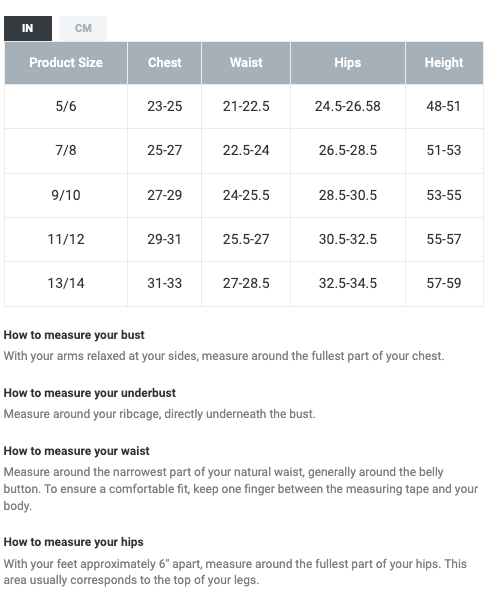The height and width of the screenshot is (595, 496).
Task: Select the 11/12 product size cell
Action: pos(66,239)
